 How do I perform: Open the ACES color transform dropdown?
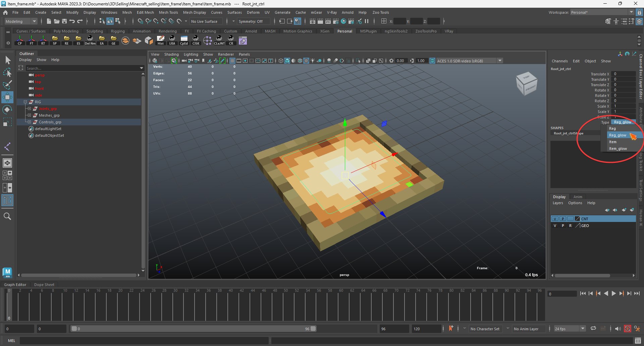coord(469,61)
